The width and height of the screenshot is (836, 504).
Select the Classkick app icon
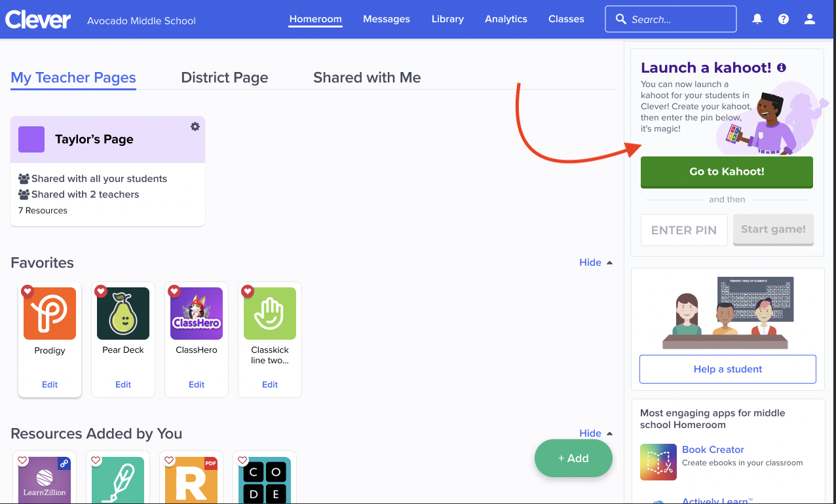[269, 314]
